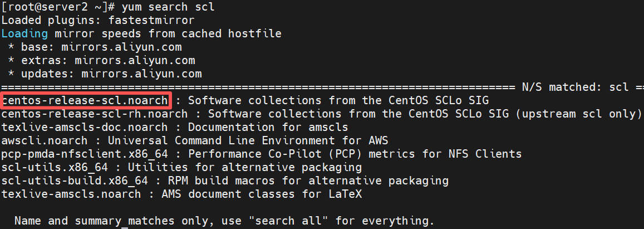
Task: Click the scl-utils.x86_64 package name
Action: point(55,167)
